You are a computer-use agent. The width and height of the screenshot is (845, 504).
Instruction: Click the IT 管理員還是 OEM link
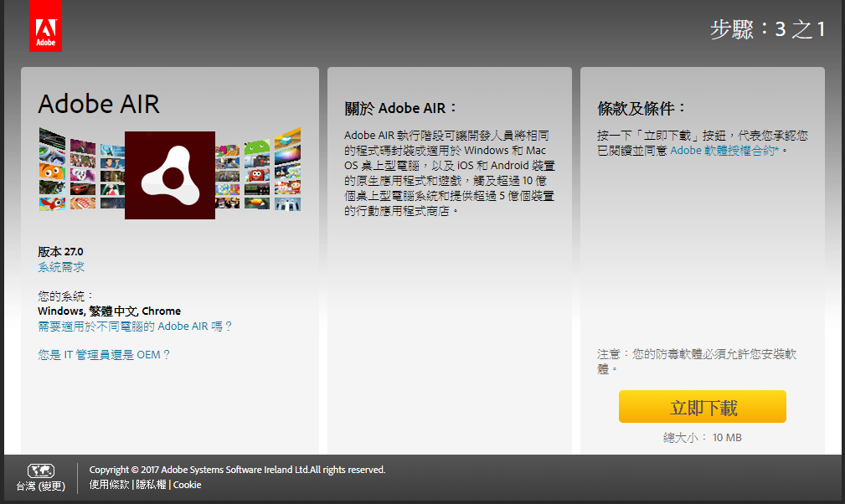coord(104,354)
